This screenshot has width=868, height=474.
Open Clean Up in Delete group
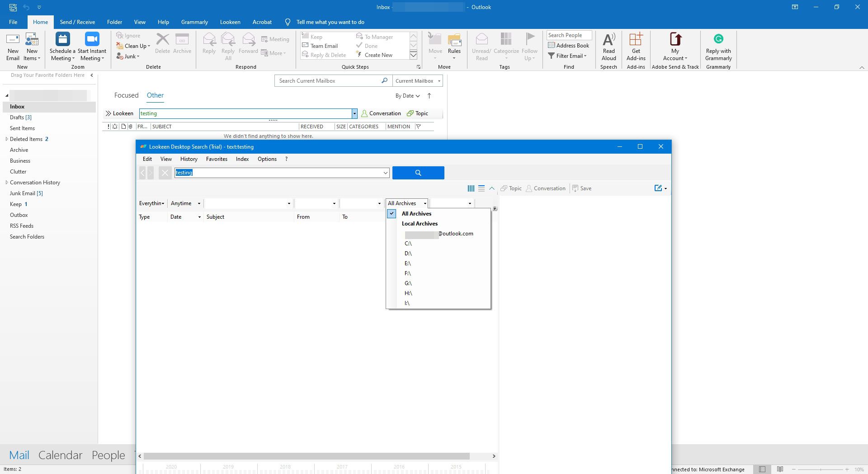tap(133, 46)
